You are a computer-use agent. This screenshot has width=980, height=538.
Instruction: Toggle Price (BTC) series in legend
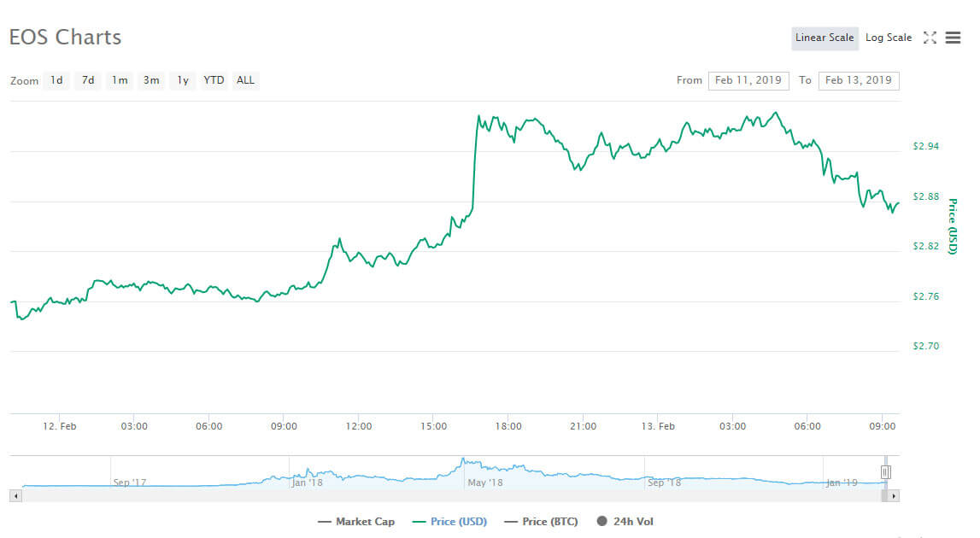click(541, 521)
